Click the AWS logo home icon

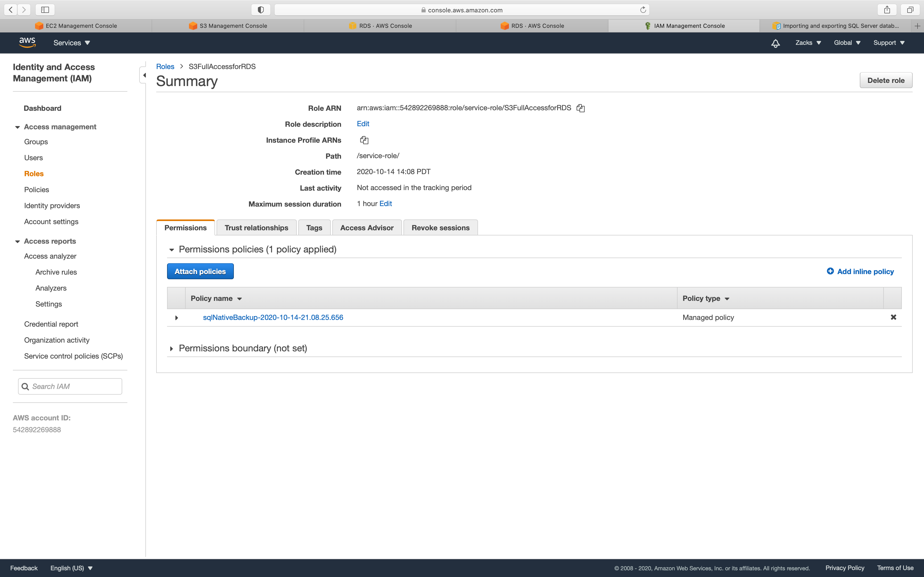27,42
